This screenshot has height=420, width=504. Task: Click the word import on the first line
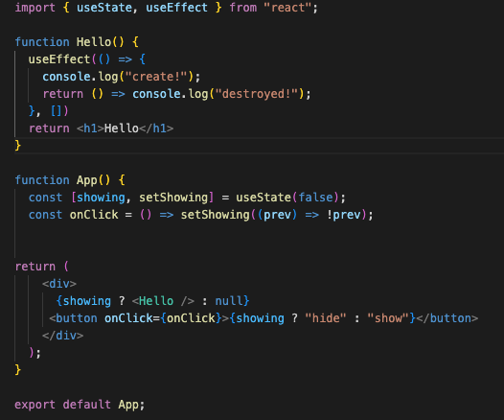pos(35,8)
